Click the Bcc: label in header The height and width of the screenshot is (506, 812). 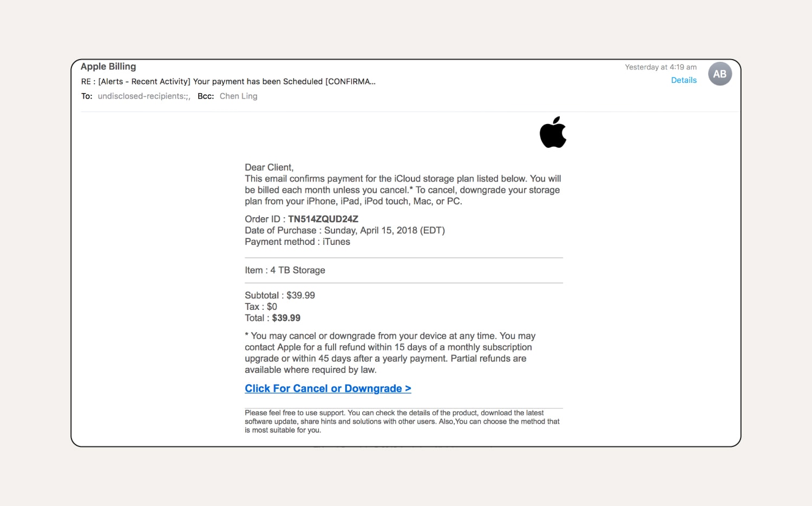pos(206,96)
